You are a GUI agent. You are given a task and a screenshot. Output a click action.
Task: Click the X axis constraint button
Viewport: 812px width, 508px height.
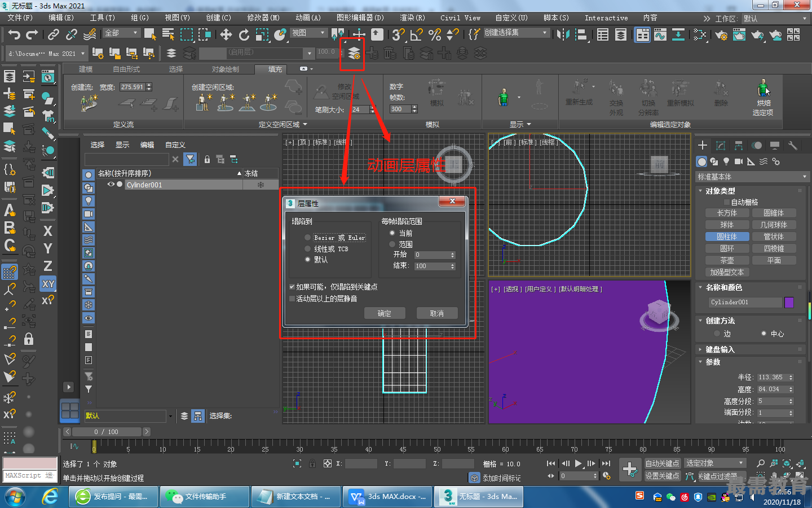pos(48,231)
